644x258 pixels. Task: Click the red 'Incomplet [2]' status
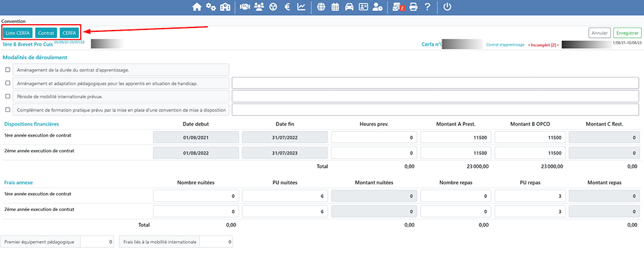pyautogui.click(x=543, y=44)
